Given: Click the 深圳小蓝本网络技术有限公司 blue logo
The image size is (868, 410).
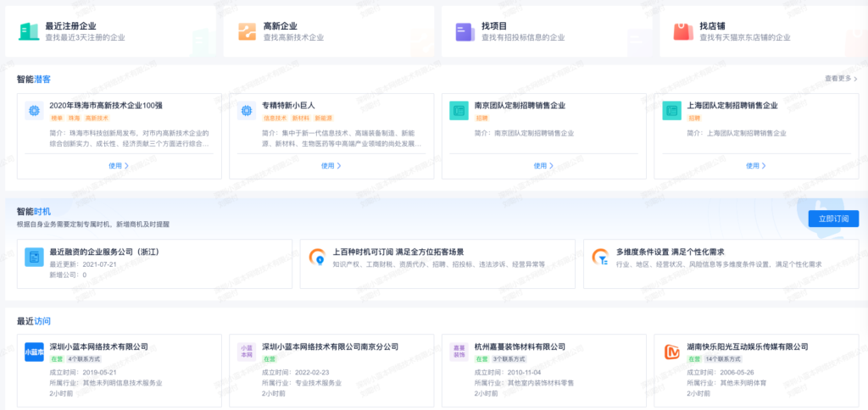Looking at the screenshot, I should coord(34,352).
